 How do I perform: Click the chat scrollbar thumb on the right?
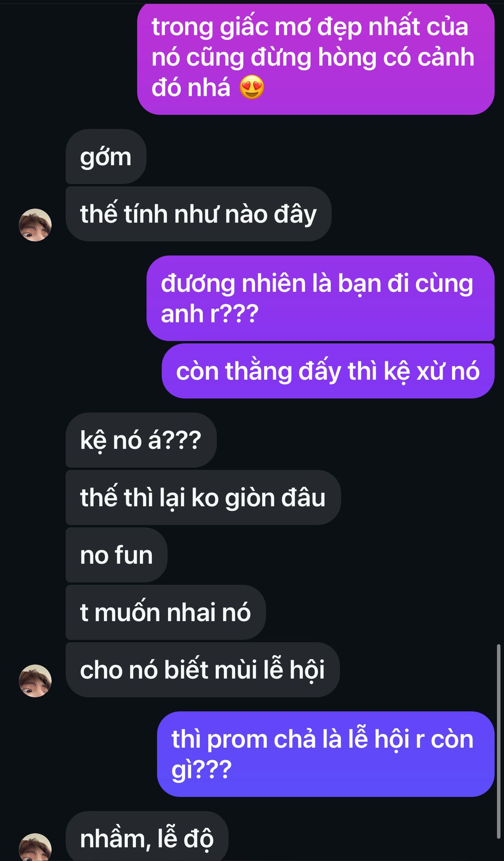pos(499,741)
